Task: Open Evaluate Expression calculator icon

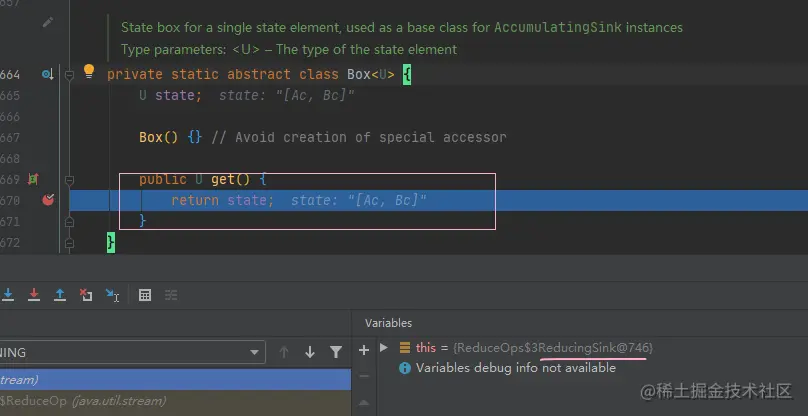Action: click(x=145, y=295)
